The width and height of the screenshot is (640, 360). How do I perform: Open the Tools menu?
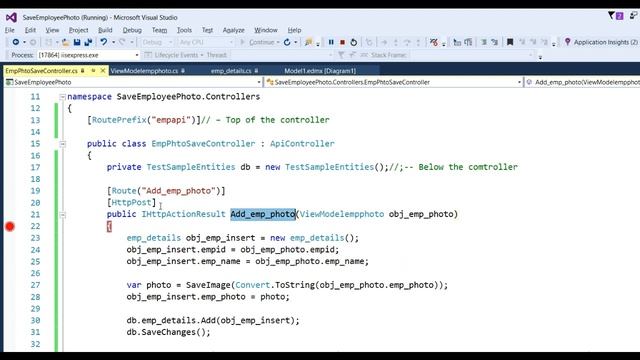(x=184, y=30)
